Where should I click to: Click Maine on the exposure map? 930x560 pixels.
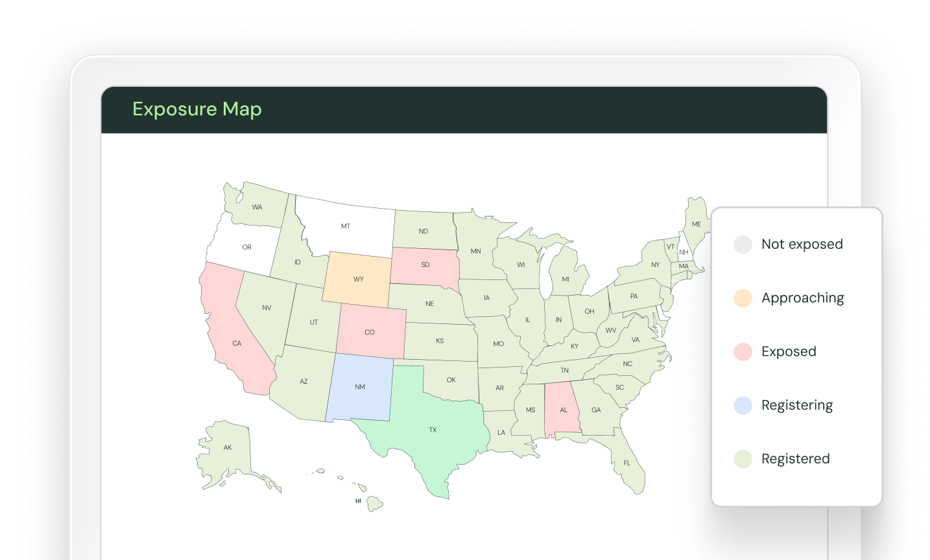click(x=696, y=224)
